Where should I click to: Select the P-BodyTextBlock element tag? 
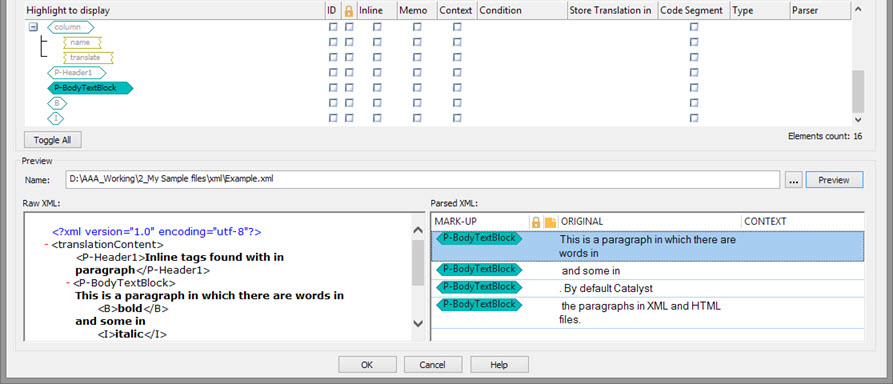click(x=90, y=88)
